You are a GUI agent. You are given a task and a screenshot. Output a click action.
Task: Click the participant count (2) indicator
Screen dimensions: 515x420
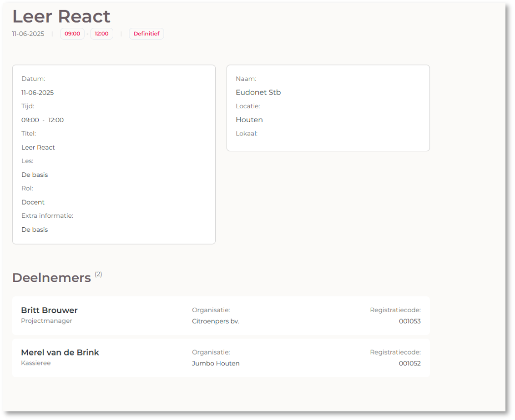(x=98, y=275)
